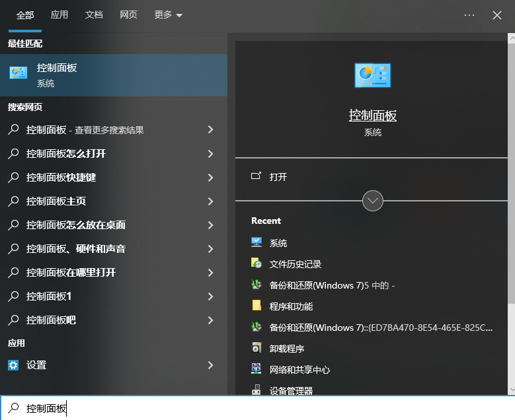Open the 控制面板 best match result
Image resolution: width=515 pixels, height=420 pixels.
pyautogui.click(x=114, y=75)
